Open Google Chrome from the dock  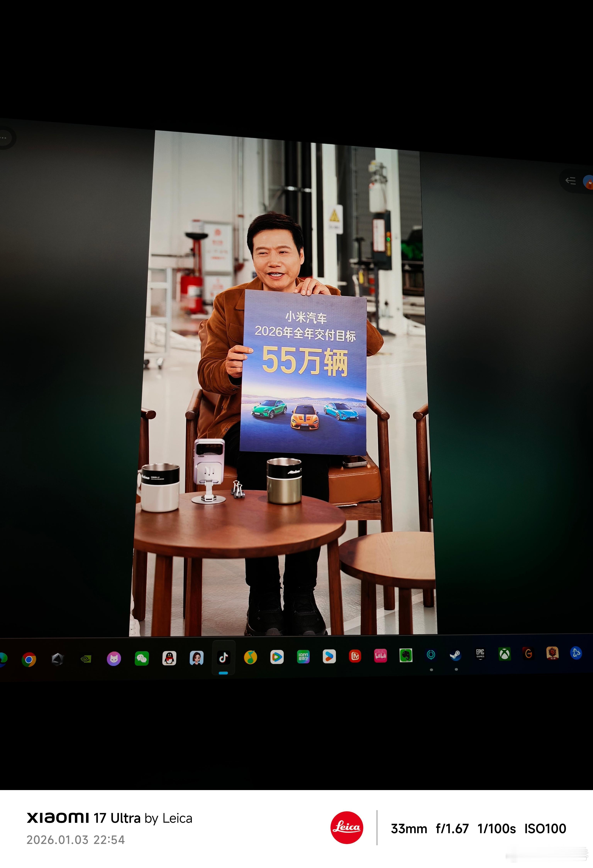click(x=29, y=659)
